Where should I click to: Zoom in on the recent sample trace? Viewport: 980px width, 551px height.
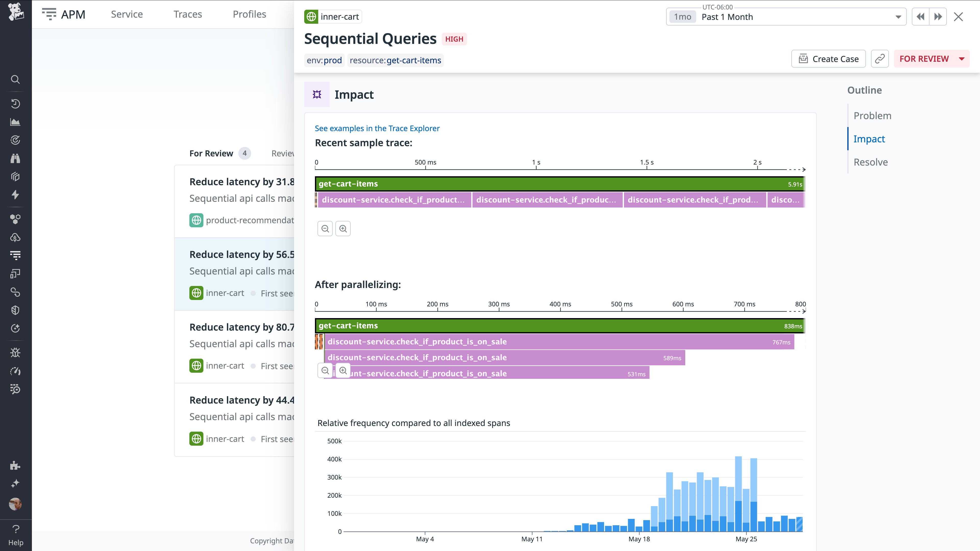(343, 228)
